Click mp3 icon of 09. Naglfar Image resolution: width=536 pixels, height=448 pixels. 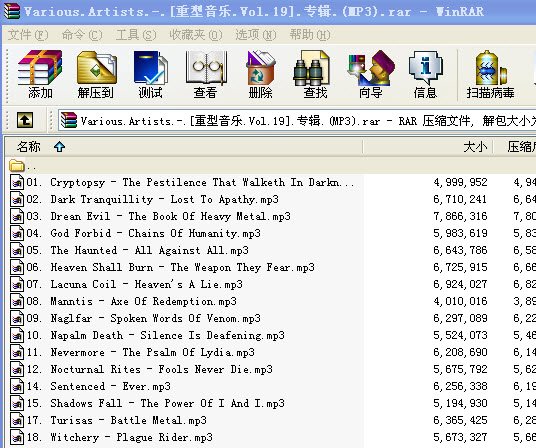[17, 318]
